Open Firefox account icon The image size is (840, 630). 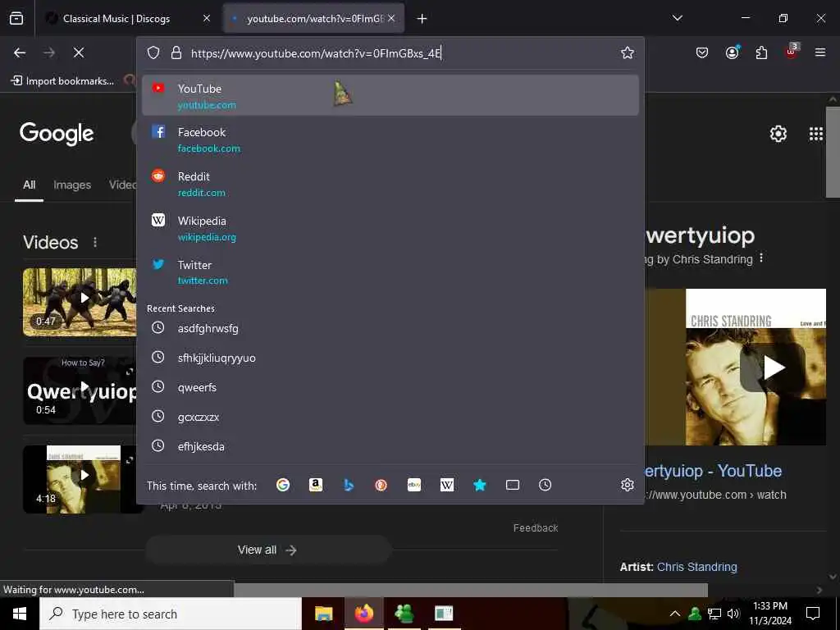tap(732, 52)
